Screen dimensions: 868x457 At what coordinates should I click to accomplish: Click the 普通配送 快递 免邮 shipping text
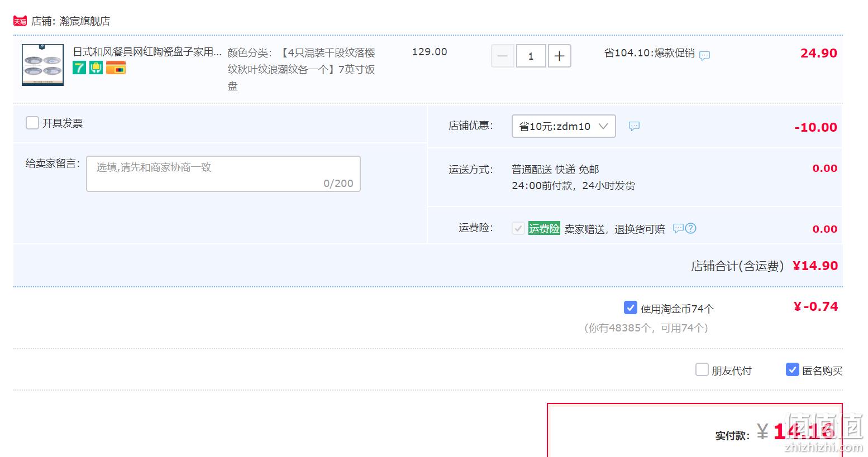pos(555,169)
